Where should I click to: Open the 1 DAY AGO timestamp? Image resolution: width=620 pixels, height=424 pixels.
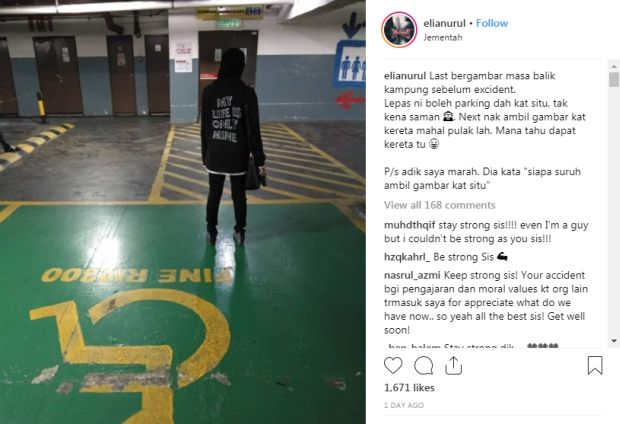(404, 405)
